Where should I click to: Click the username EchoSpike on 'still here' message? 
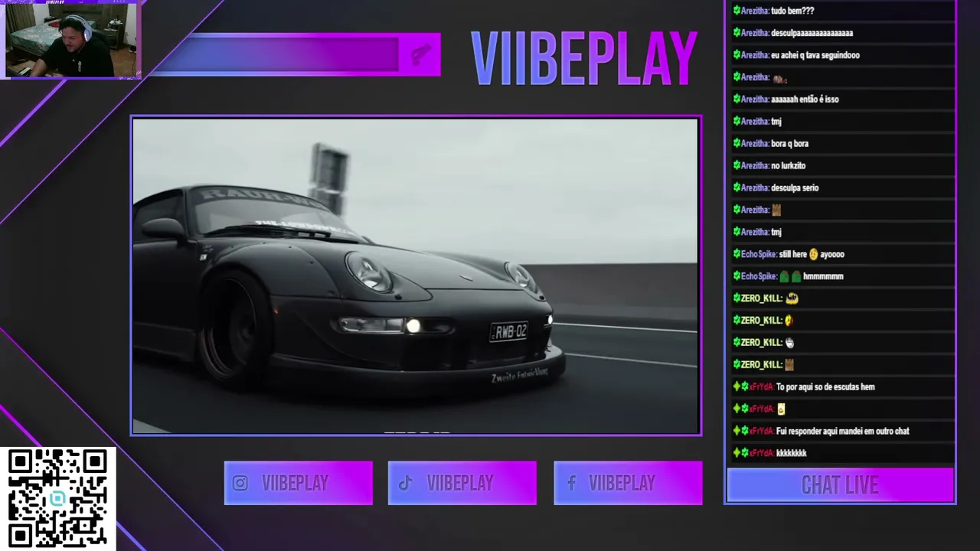(x=759, y=254)
